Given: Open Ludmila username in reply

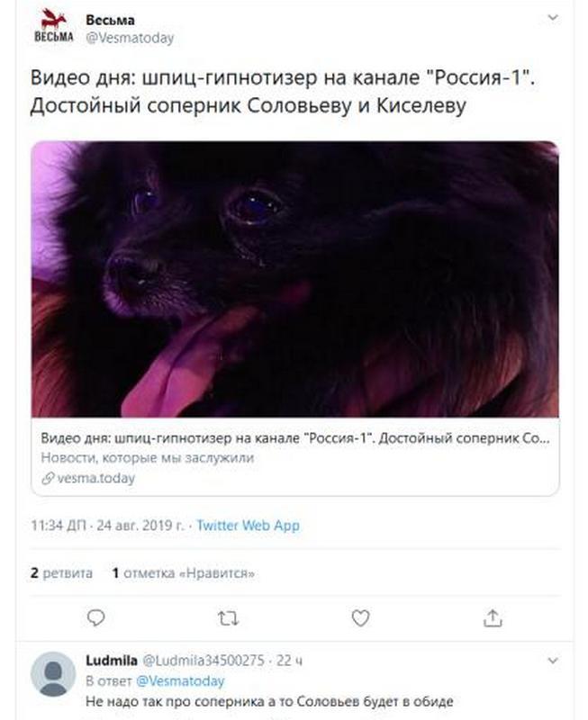Looking at the screenshot, I should 112,661.
